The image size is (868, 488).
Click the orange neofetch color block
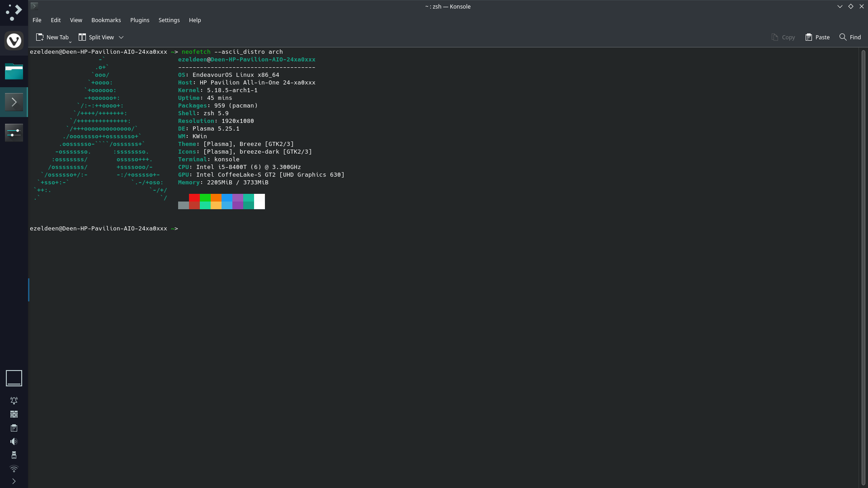click(x=216, y=197)
